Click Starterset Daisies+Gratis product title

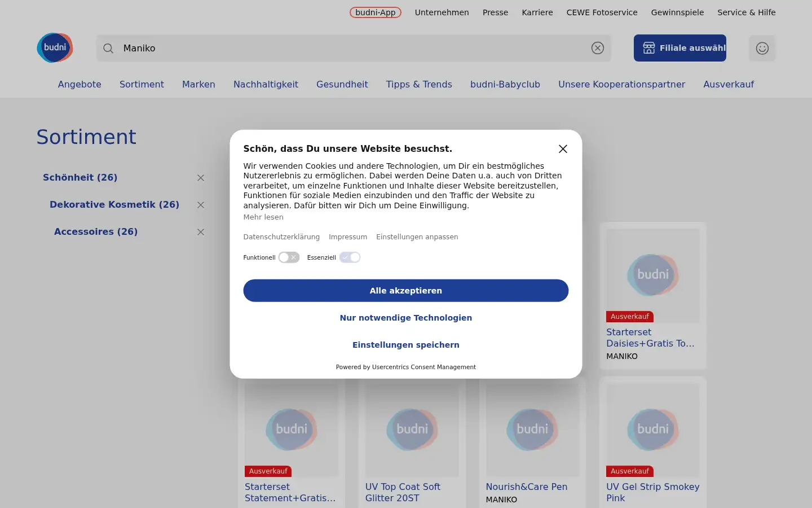650,338
